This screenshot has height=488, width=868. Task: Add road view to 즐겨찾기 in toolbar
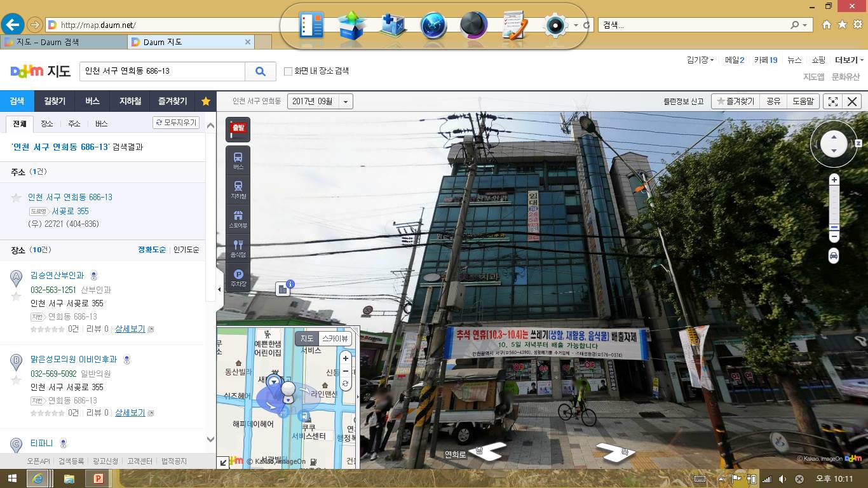pyautogui.click(x=735, y=102)
